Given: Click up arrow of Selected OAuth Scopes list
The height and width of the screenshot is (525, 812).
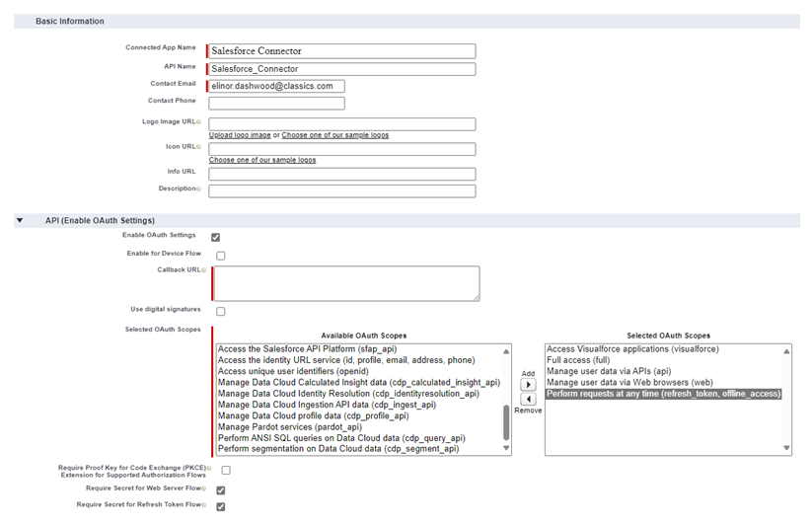Looking at the screenshot, I should [786, 351].
